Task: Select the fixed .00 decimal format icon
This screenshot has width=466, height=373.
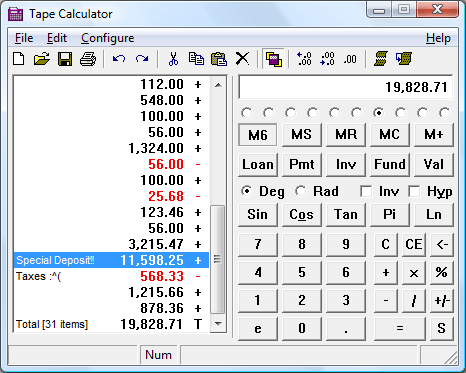Action: click(x=350, y=59)
